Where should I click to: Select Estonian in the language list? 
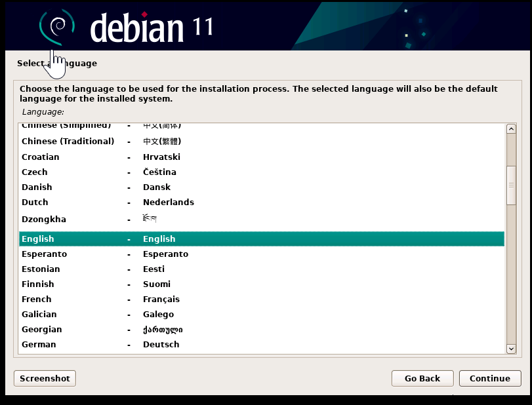[262, 269]
